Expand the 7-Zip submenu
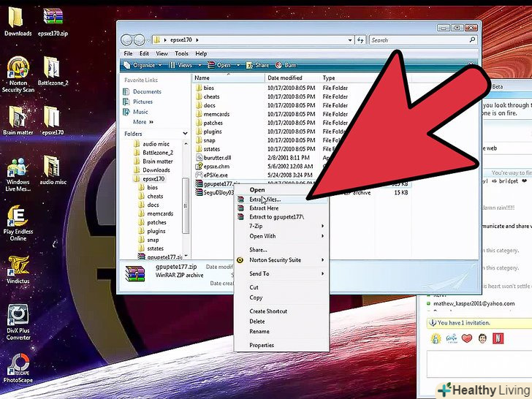Image resolution: width=532 pixels, height=399 pixels. [x=281, y=226]
